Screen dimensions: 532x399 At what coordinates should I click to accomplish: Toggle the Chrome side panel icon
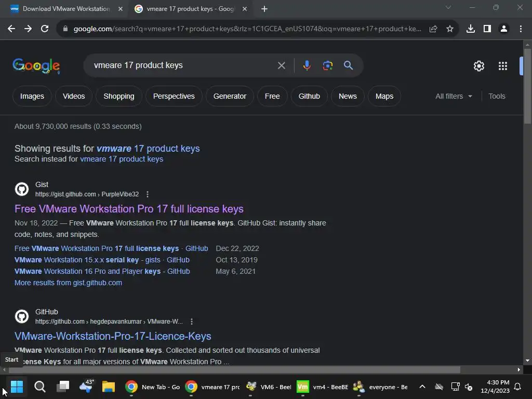(x=487, y=29)
